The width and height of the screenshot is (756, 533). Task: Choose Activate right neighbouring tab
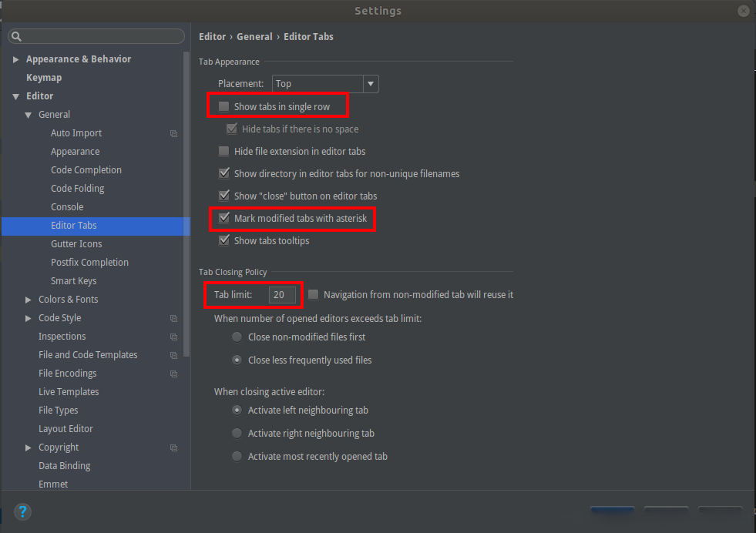[x=237, y=433]
